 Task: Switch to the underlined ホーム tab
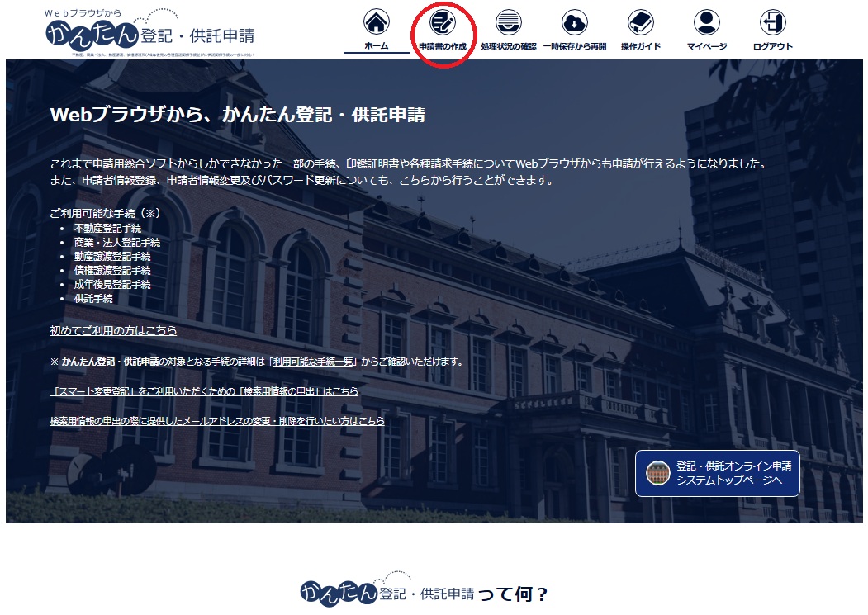tap(377, 46)
